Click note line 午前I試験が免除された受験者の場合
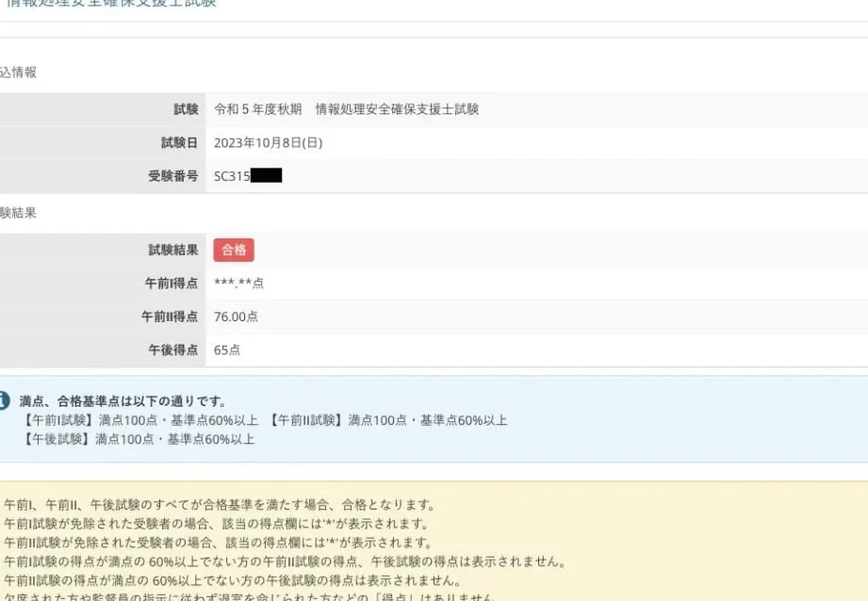This screenshot has width=868, height=601. tap(217, 524)
